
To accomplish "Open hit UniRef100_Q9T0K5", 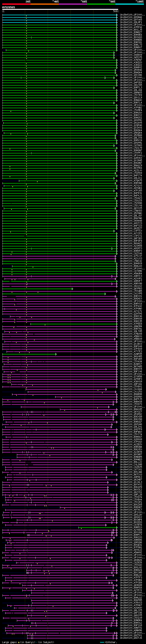I will (x=131, y=20).
